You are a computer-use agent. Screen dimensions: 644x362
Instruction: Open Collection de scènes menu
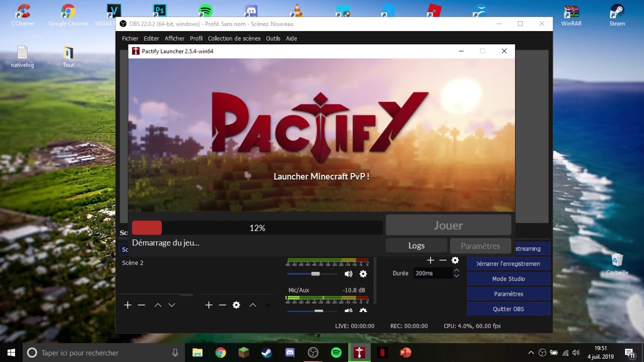pyautogui.click(x=234, y=38)
